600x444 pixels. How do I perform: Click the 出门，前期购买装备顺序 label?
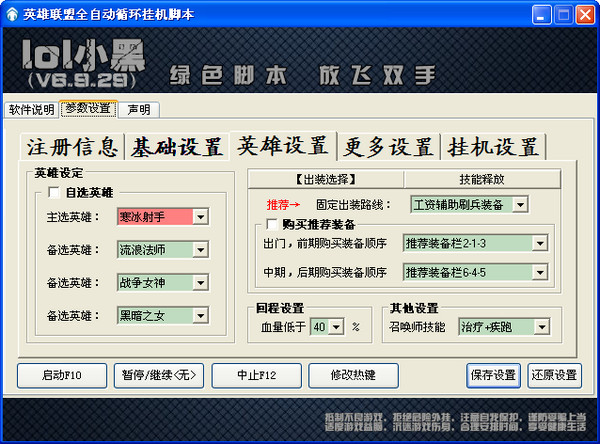[x=325, y=243]
